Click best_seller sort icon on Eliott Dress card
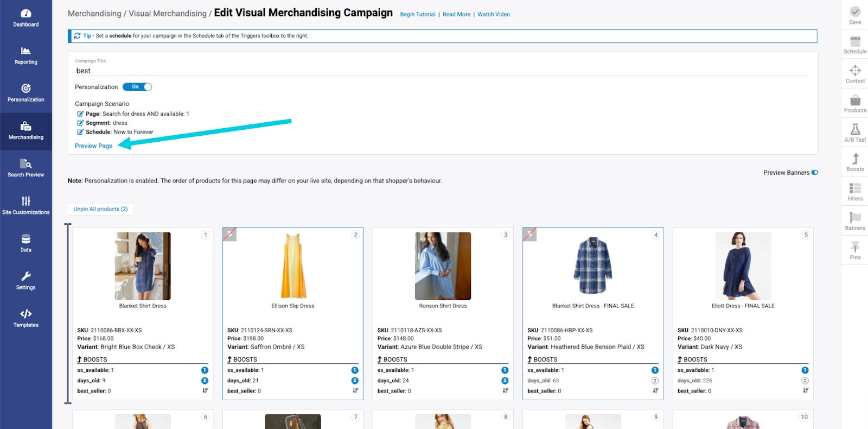Image resolution: width=868 pixels, height=429 pixels. 806,390
